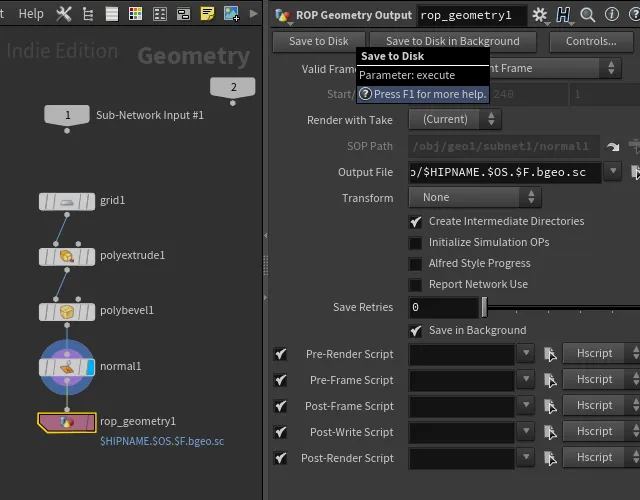This screenshot has height=500, width=640.
Task: Show the node shapes palette icon
Action: [160, 14]
